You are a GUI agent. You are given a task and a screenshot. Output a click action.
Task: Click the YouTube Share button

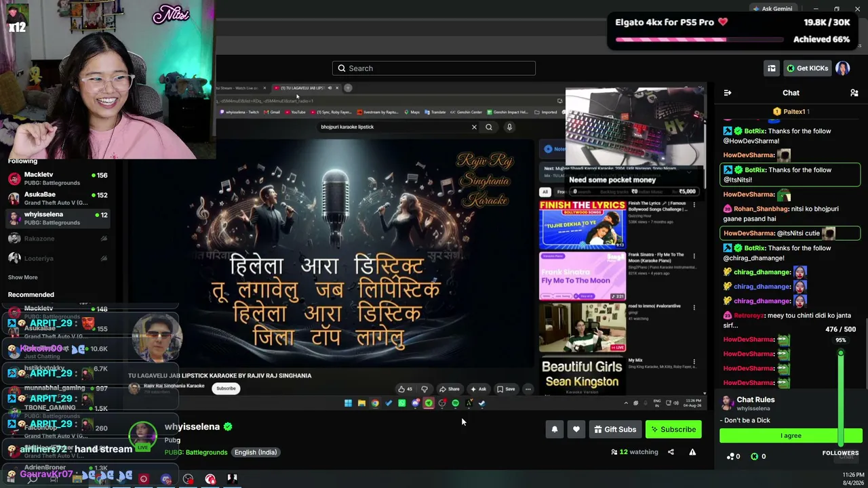(449, 389)
